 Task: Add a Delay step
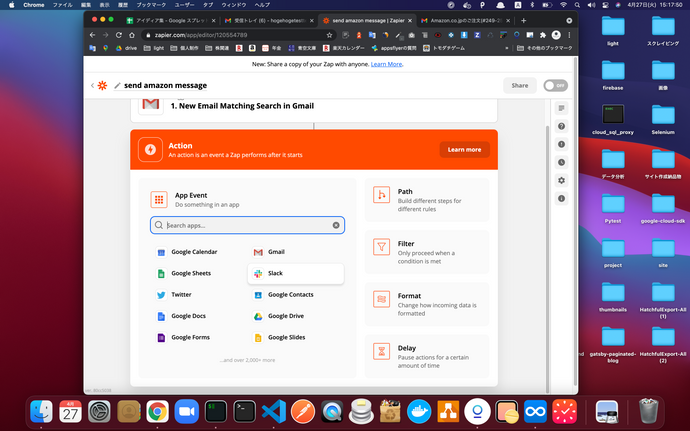click(427, 356)
